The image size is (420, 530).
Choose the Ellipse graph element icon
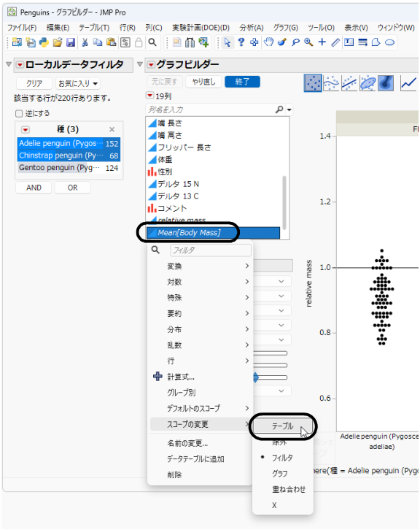tap(367, 82)
